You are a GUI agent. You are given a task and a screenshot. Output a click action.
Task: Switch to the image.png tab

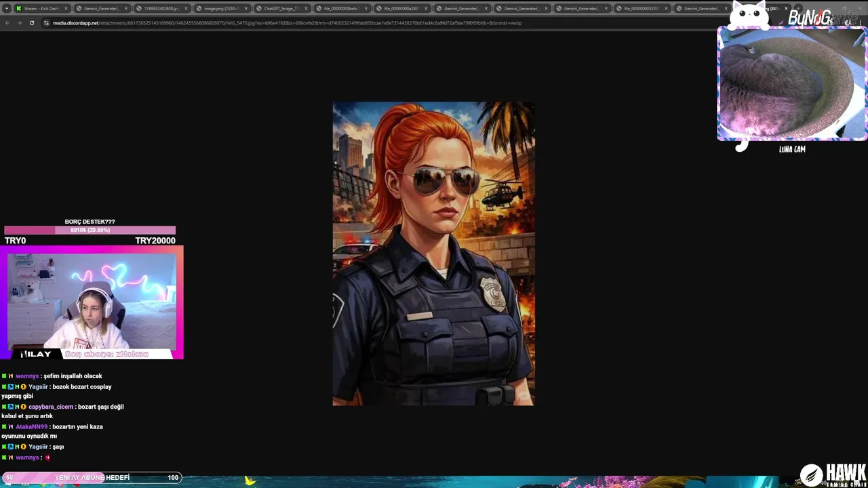pyautogui.click(x=221, y=8)
